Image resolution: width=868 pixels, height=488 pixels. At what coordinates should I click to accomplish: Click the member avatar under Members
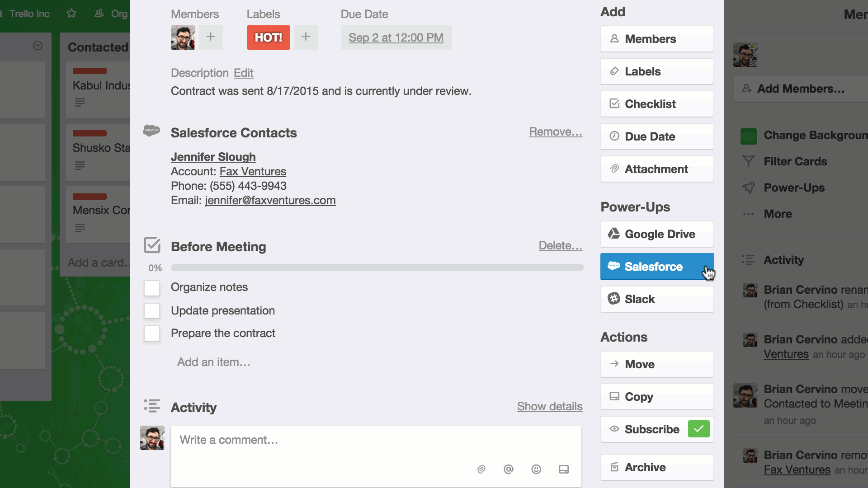point(183,38)
